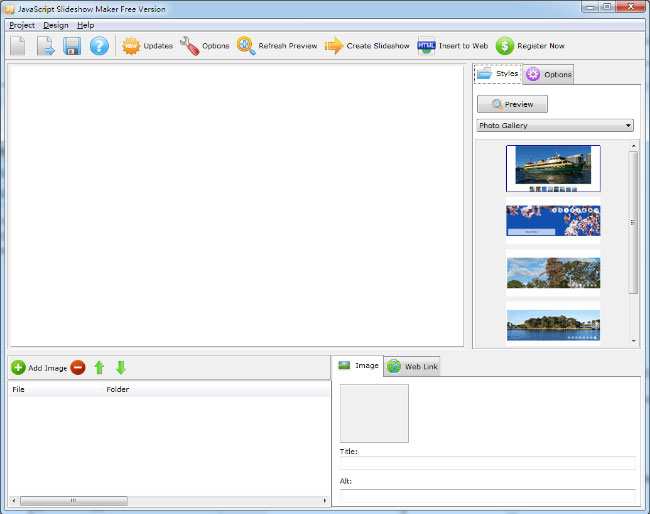
Task: Click Insert to Web toolbar button
Action: [453, 46]
